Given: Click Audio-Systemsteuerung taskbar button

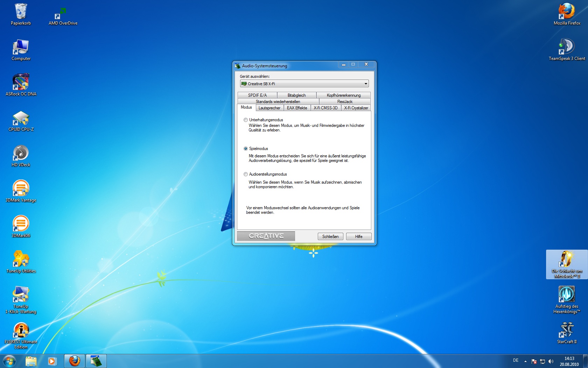Looking at the screenshot, I should tap(96, 361).
